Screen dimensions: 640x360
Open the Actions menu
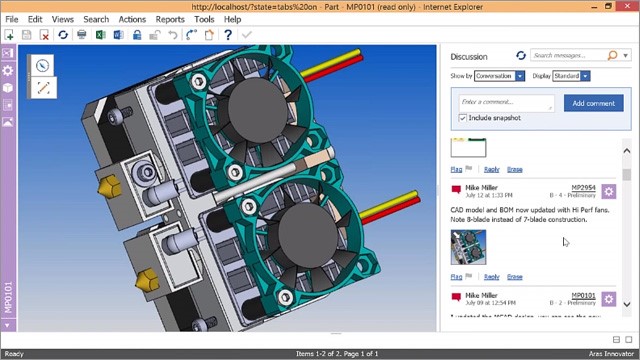pos(132,19)
